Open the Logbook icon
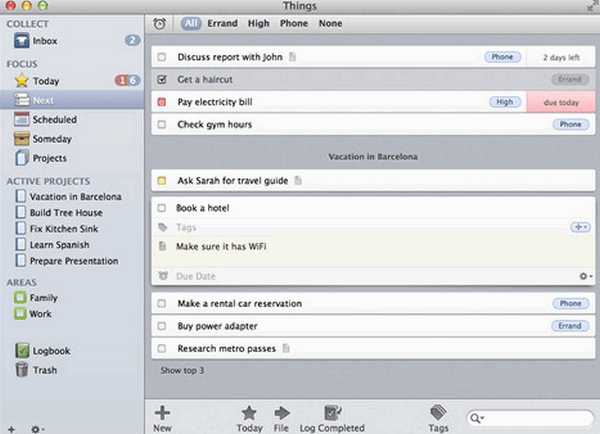 point(22,351)
